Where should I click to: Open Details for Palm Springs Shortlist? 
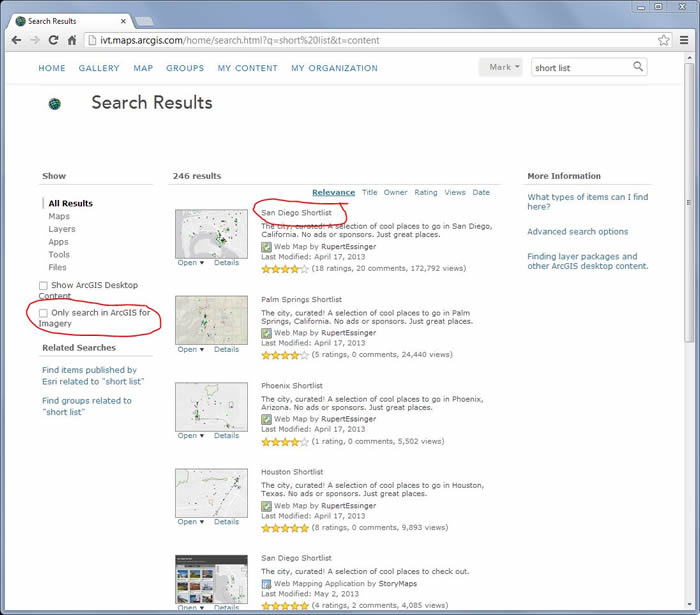(x=226, y=349)
